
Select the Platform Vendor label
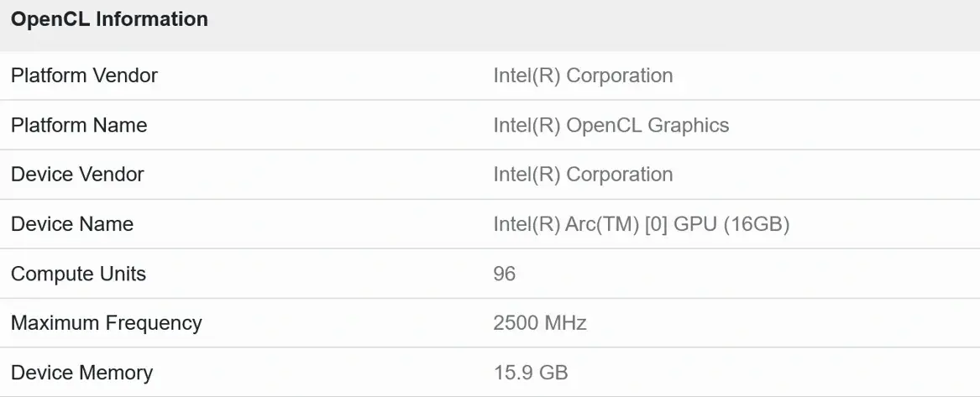[84, 76]
